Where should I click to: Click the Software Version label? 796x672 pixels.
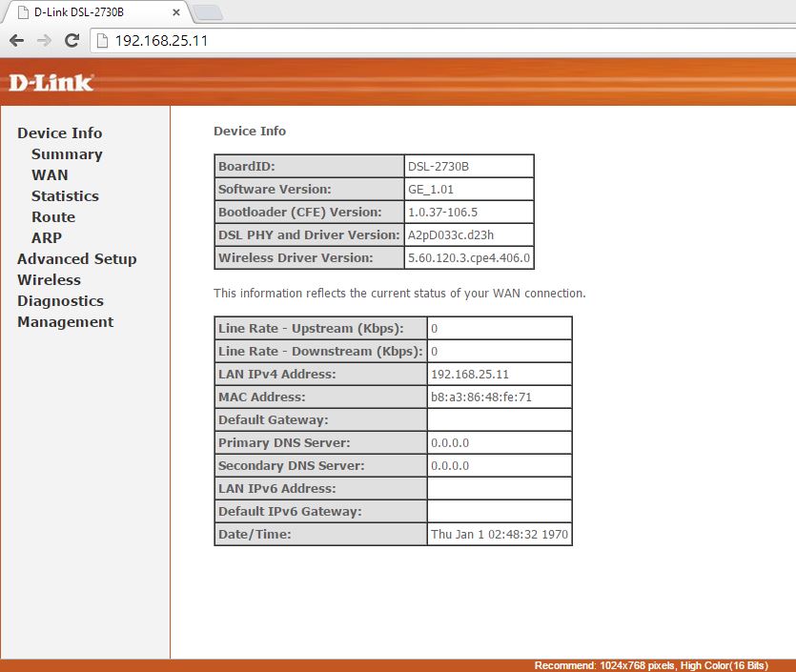[275, 190]
